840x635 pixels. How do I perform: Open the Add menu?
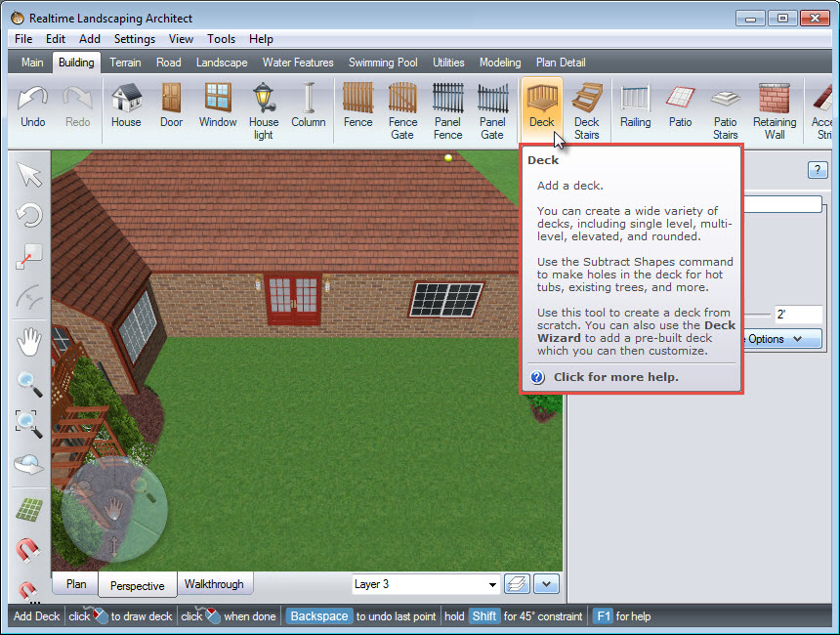click(x=90, y=39)
